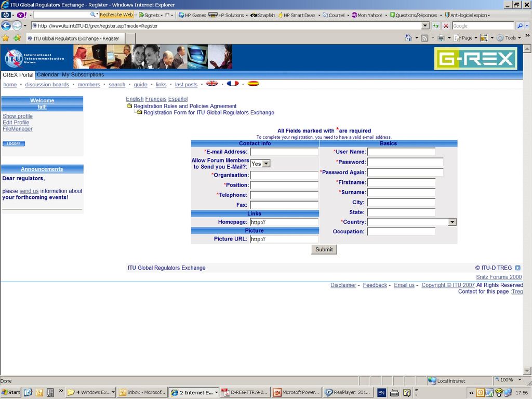
Task: Click the G-REX logo banner
Action: tap(476, 58)
